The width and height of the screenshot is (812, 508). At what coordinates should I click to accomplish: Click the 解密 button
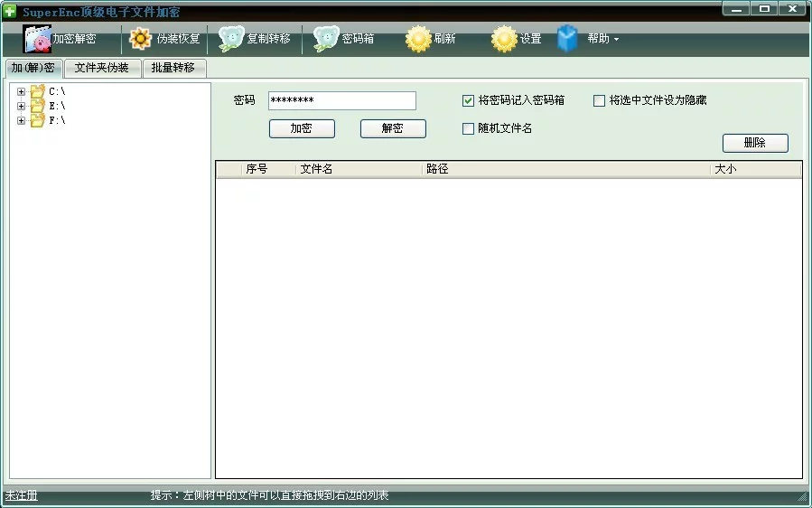point(393,128)
